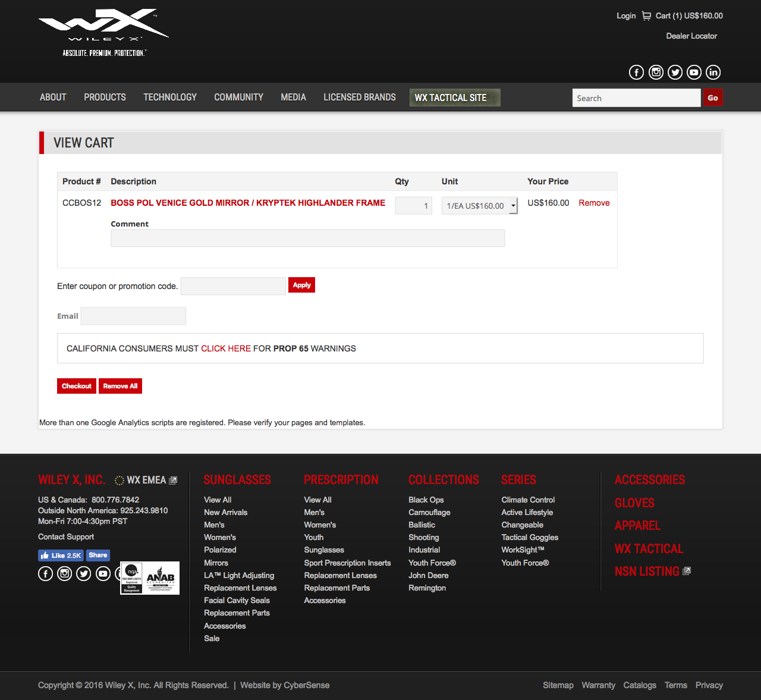Remove the BOSS POL item from cart
The height and width of the screenshot is (700, 761).
[x=594, y=203]
